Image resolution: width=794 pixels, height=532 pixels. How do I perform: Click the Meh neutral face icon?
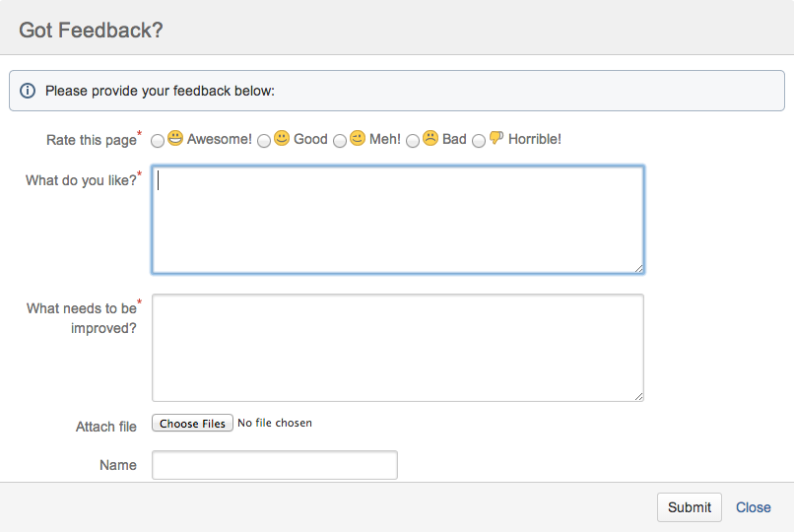[x=358, y=138]
